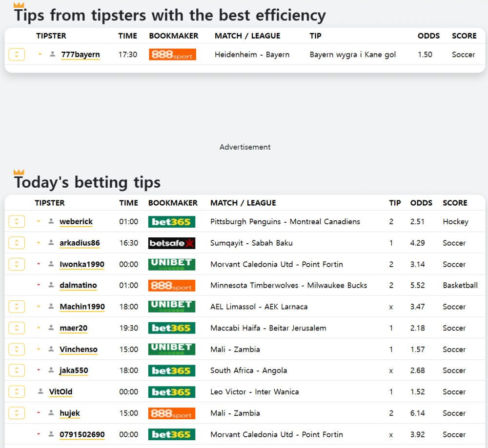Open tipster profile dalmatino

78,285
